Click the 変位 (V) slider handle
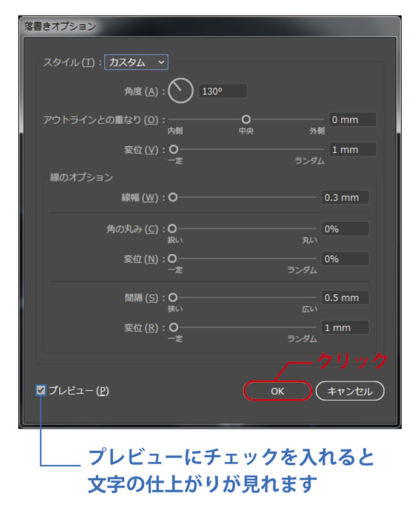 (173, 149)
